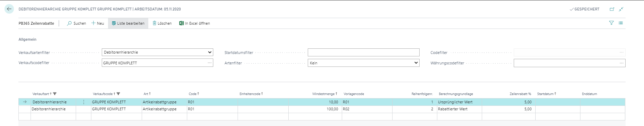Image resolution: width=644 pixels, height=126 pixels.
Task: Collapse the page with the shrink arrows icon
Action: [621, 9]
